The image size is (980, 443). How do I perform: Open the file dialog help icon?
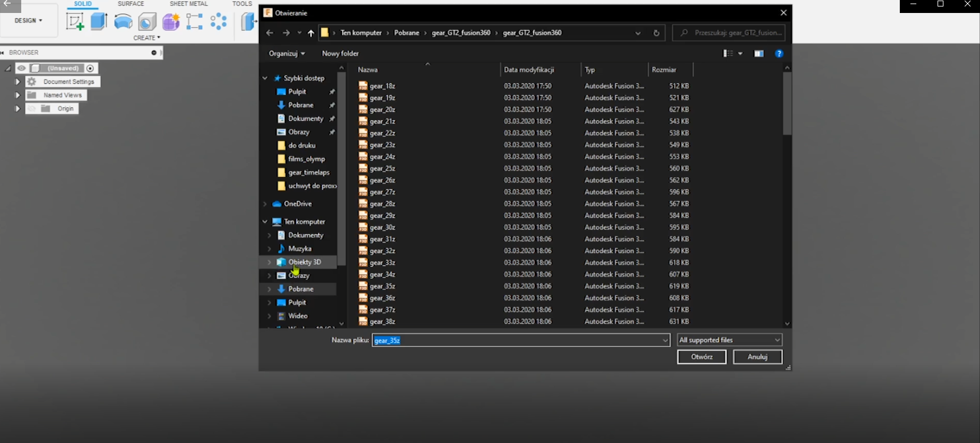[x=779, y=54]
